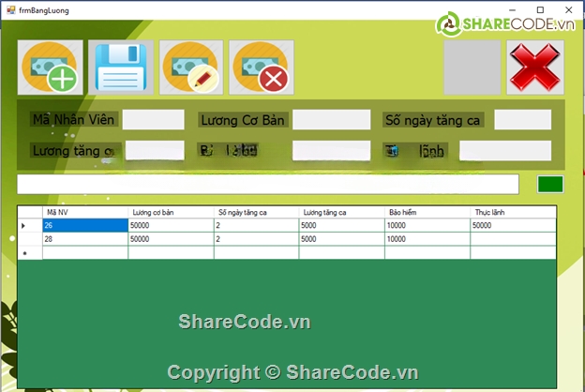
Task: Click the Số ngày tăng ca column header
Action: (x=256, y=213)
